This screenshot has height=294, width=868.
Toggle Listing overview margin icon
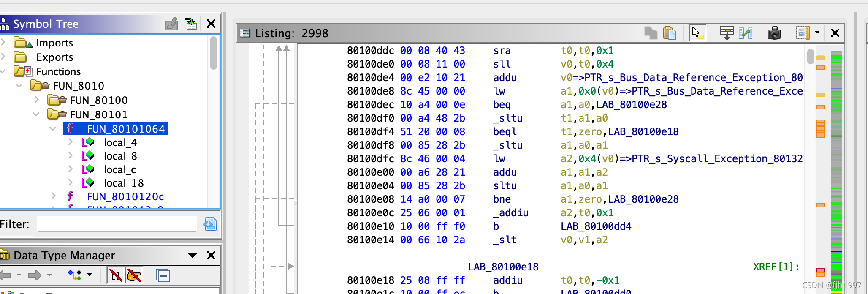[x=803, y=33]
